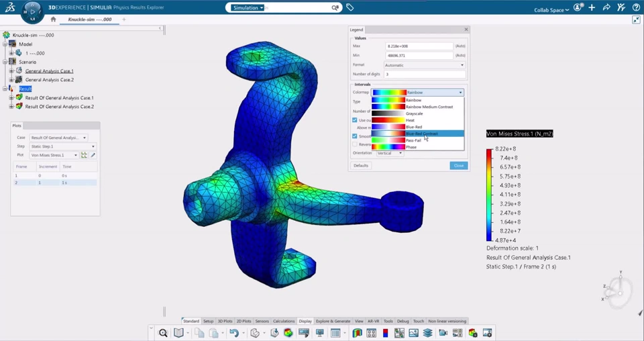Open the Collab Space dropdown
Screen dimensions: 644x341
(551, 10)
